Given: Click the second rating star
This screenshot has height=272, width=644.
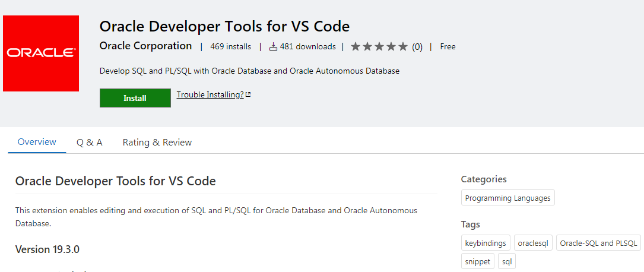Looking at the screenshot, I should 367,46.
